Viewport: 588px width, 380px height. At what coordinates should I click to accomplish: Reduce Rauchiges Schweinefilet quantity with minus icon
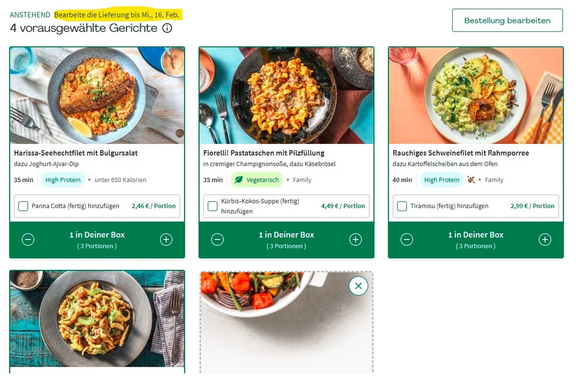coord(407,239)
